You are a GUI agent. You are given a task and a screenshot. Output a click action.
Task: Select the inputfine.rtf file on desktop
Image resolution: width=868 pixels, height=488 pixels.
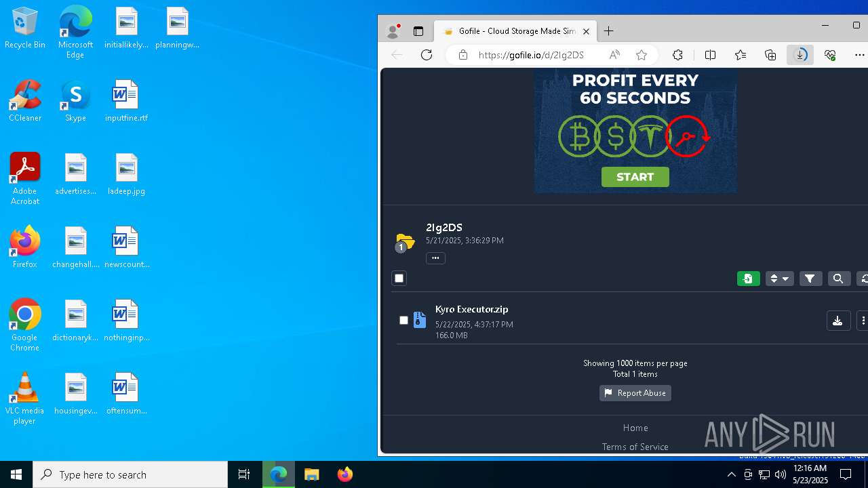pos(126,101)
